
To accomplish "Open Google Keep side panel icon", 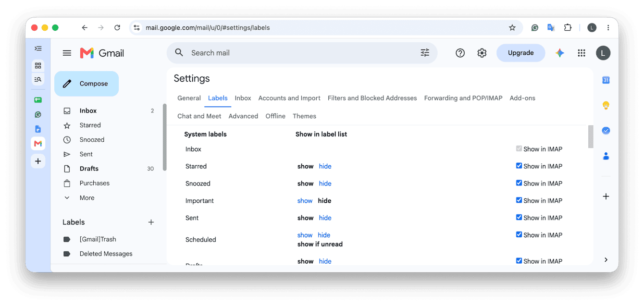I will [606, 105].
